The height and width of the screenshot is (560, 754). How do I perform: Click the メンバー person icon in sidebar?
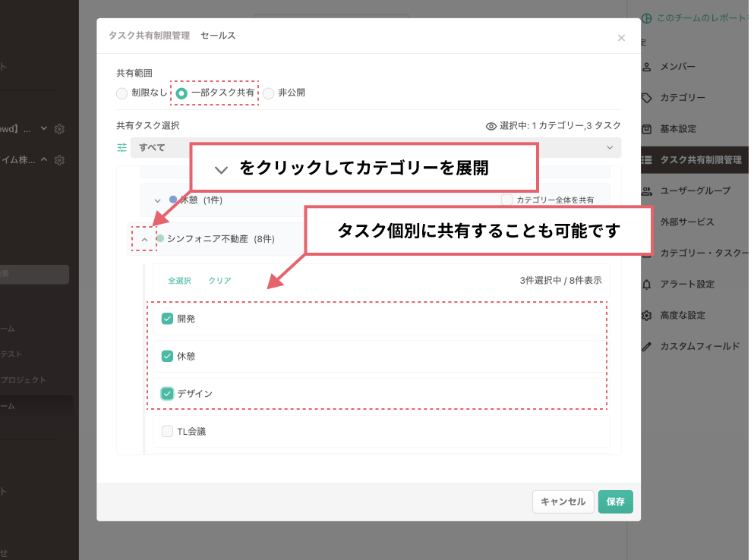pyautogui.click(x=647, y=67)
